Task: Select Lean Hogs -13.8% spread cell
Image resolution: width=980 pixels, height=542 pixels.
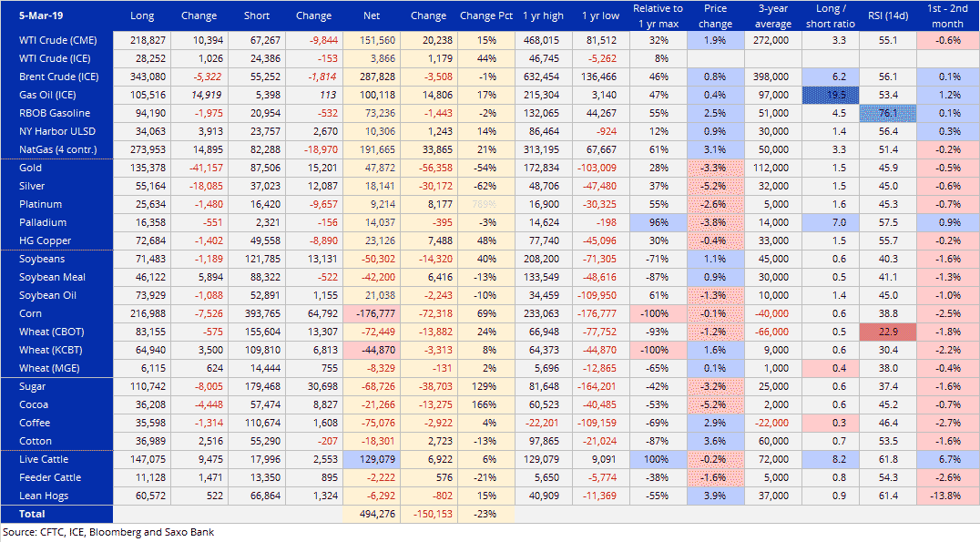Action: (947, 496)
